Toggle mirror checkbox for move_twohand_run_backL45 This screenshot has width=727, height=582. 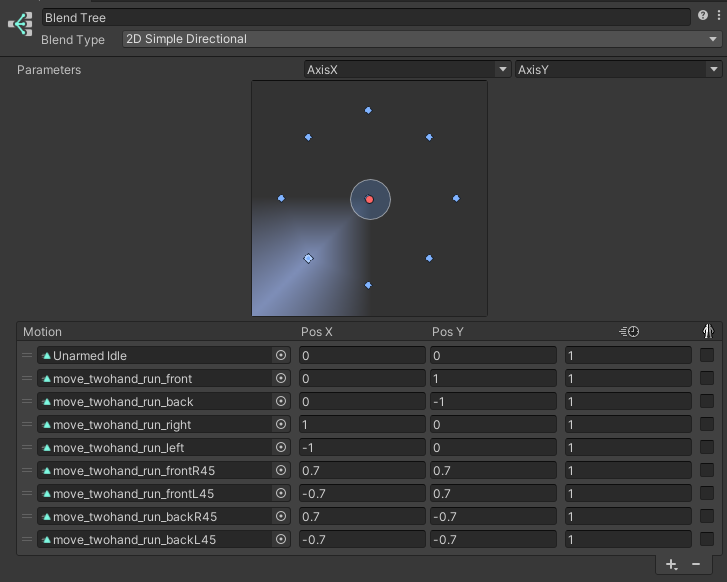click(707, 539)
